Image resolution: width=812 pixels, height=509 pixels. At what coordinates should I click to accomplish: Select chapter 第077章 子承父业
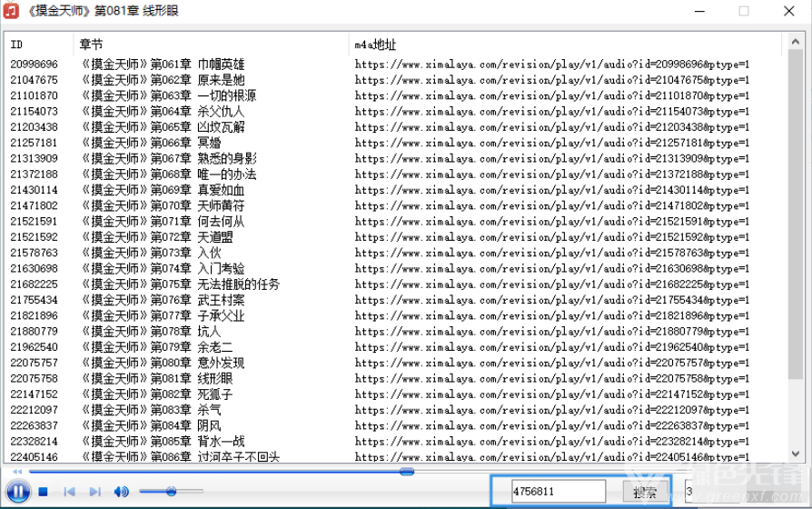pos(163,315)
